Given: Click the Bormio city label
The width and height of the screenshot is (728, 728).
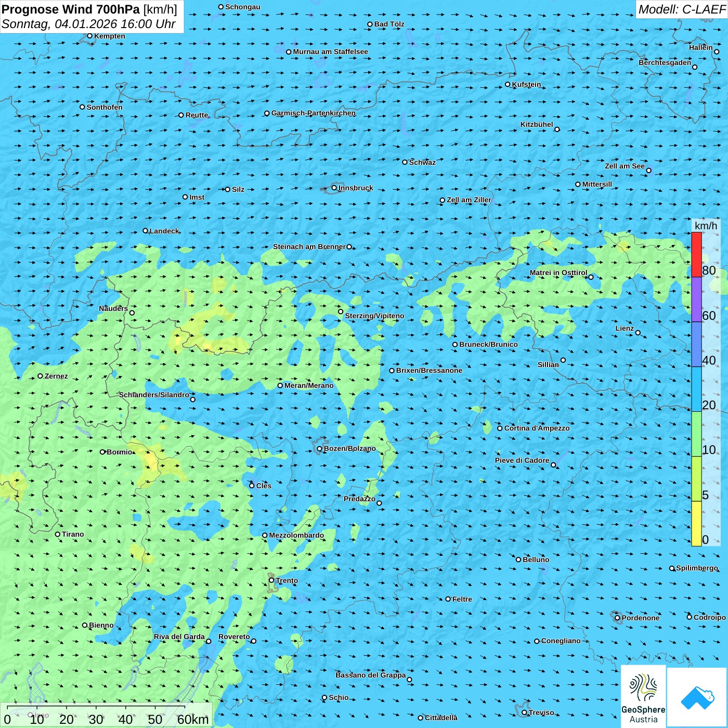Looking at the screenshot, I should [x=119, y=452].
